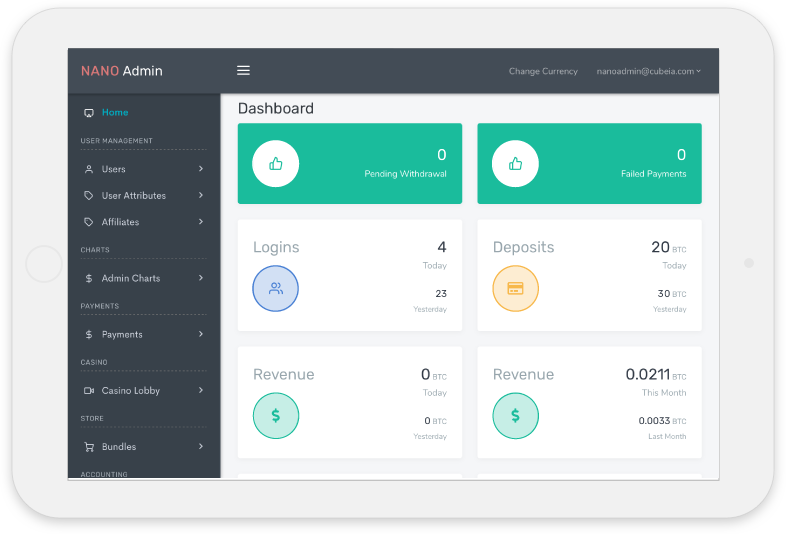Click the Change Currency link
Image resolution: width=786 pixels, height=534 pixels.
point(543,71)
